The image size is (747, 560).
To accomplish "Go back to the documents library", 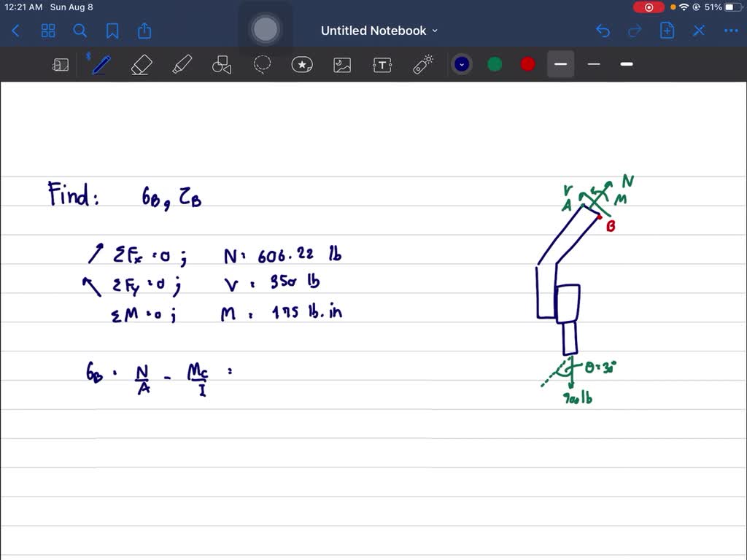I will [16, 31].
